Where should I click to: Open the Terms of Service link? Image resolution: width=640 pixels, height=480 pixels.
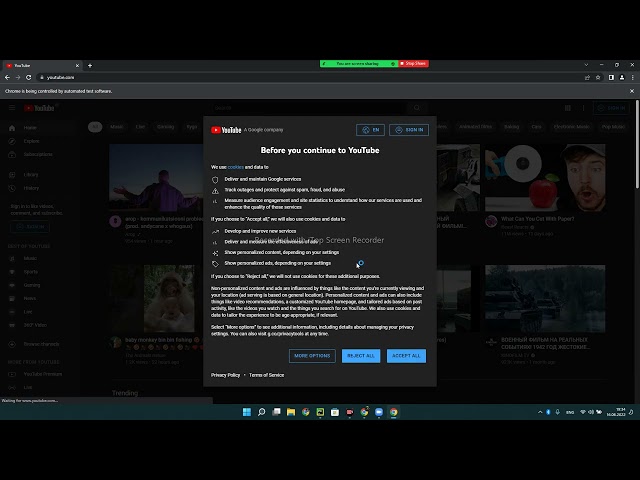(267, 375)
